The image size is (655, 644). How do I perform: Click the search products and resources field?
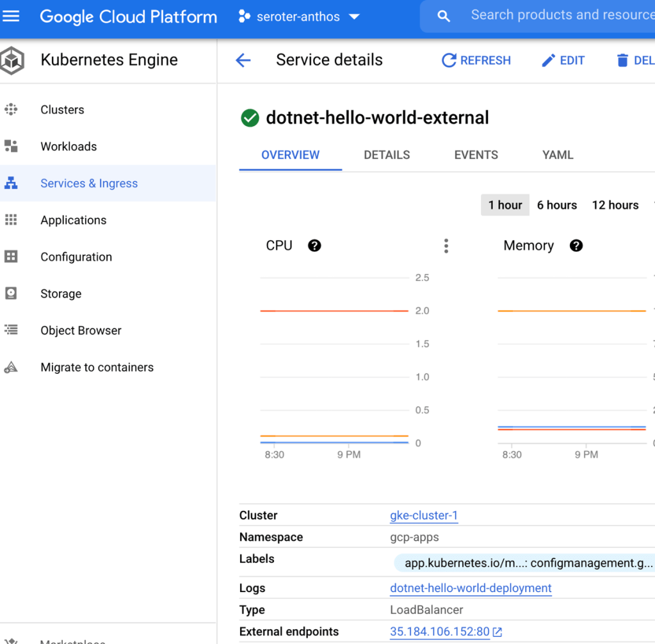[557, 15]
